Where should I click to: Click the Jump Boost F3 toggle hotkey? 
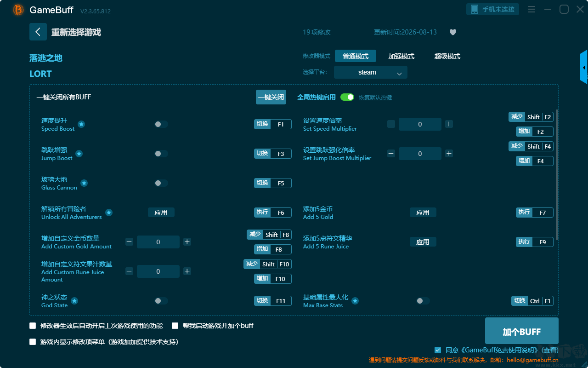click(273, 154)
